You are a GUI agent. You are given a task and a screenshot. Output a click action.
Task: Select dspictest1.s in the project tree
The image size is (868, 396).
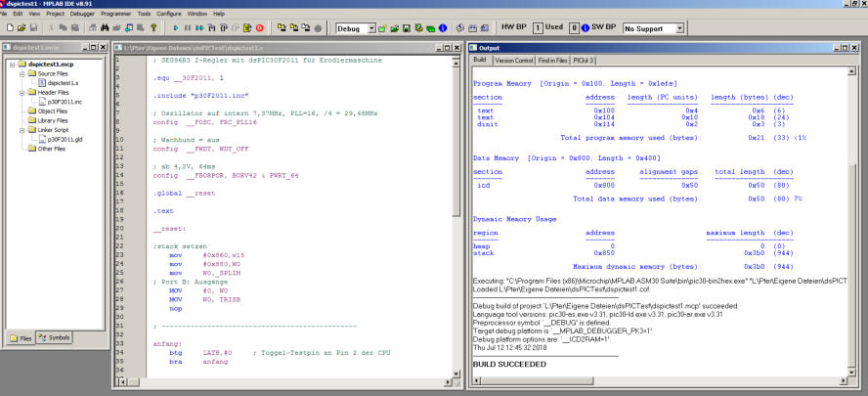[64, 84]
